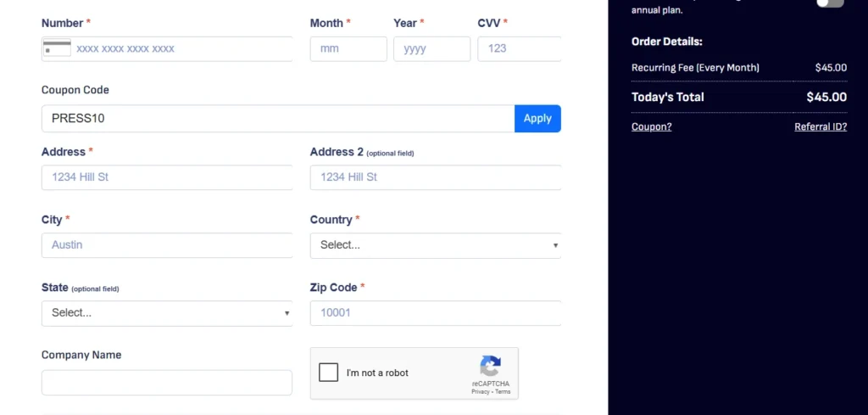Image resolution: width=868 pixels, height=415 pixels.
Task: Focus the Address 2 optional field
Action: 436,177
